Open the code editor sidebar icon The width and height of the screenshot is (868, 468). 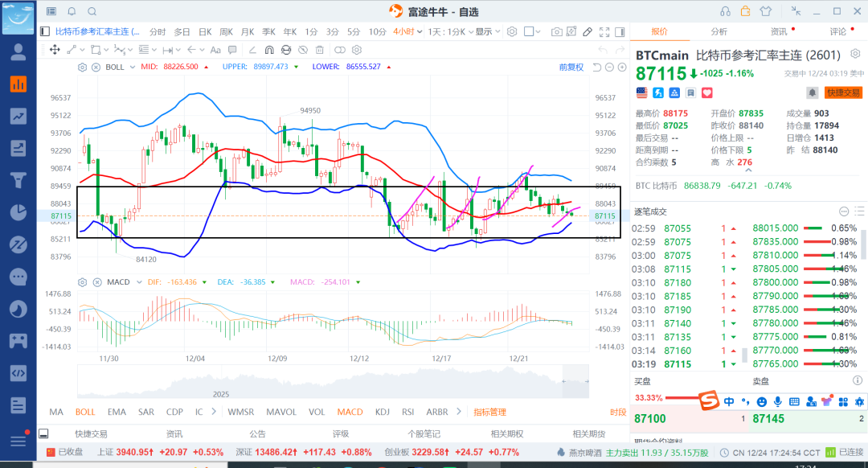(x=18, y=373)
